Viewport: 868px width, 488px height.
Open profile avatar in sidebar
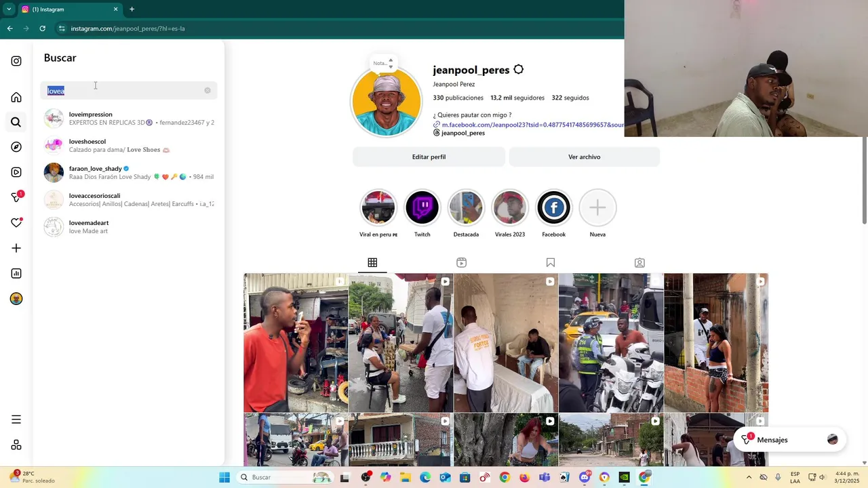(16, 299)
